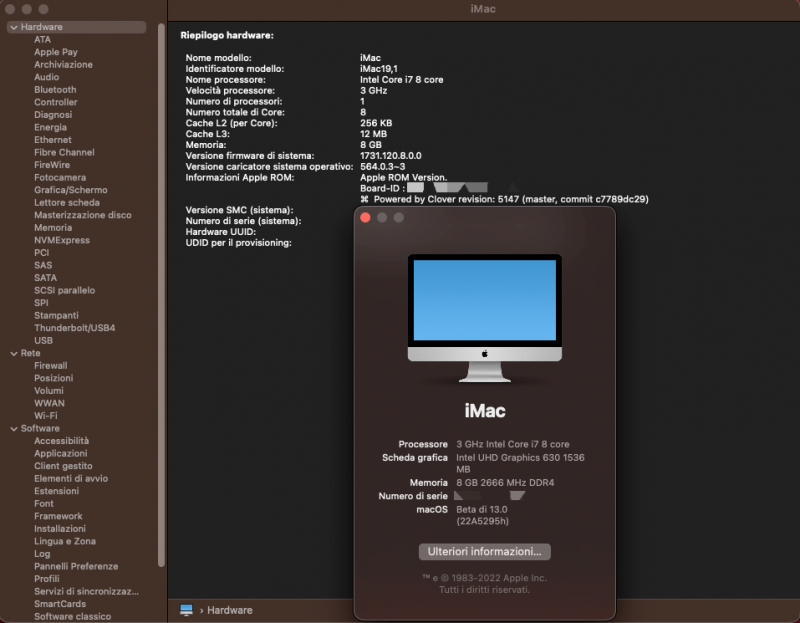Select NVMExpress in the sidebar
Screen dimensions: 800x623
point(62,240)
